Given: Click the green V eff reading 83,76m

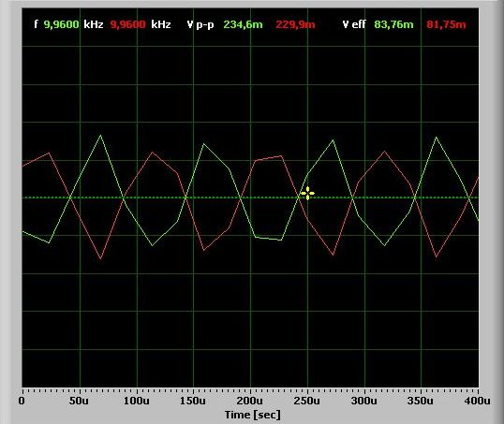Looking at the screenshot, I should pyautogui.click(x=393, y=24).
